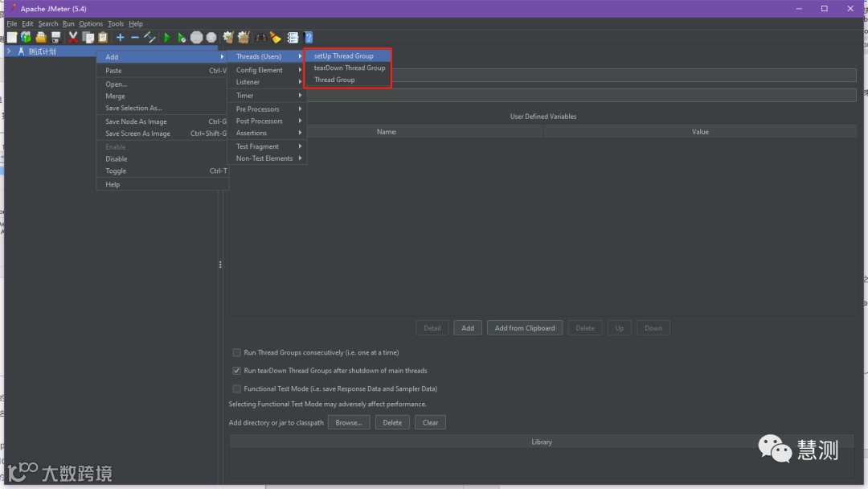Click Browse... for classpath
This screenshot has width=868, height=489.
pyautogui.click(x=349, y=422)
